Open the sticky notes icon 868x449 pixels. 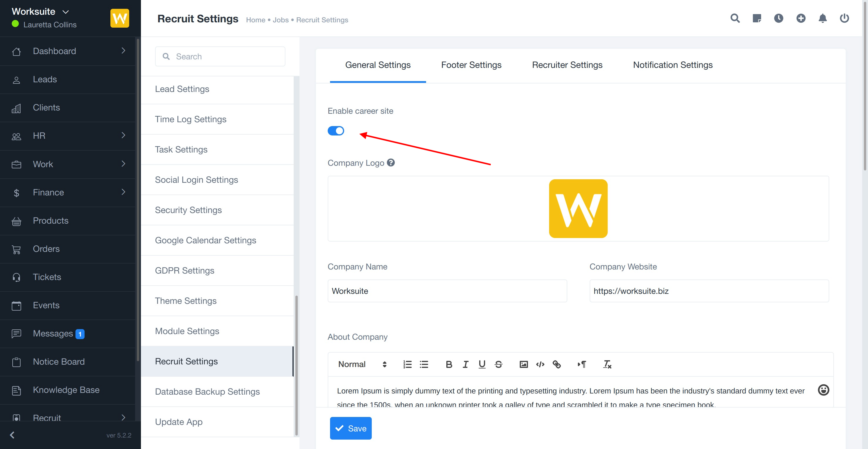pos(757,18)
